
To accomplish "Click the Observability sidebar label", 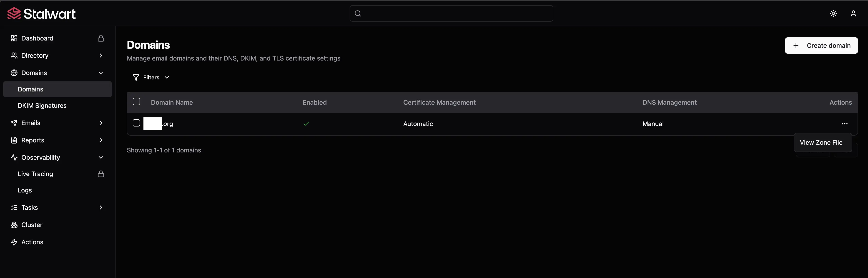I will (40, 157).
